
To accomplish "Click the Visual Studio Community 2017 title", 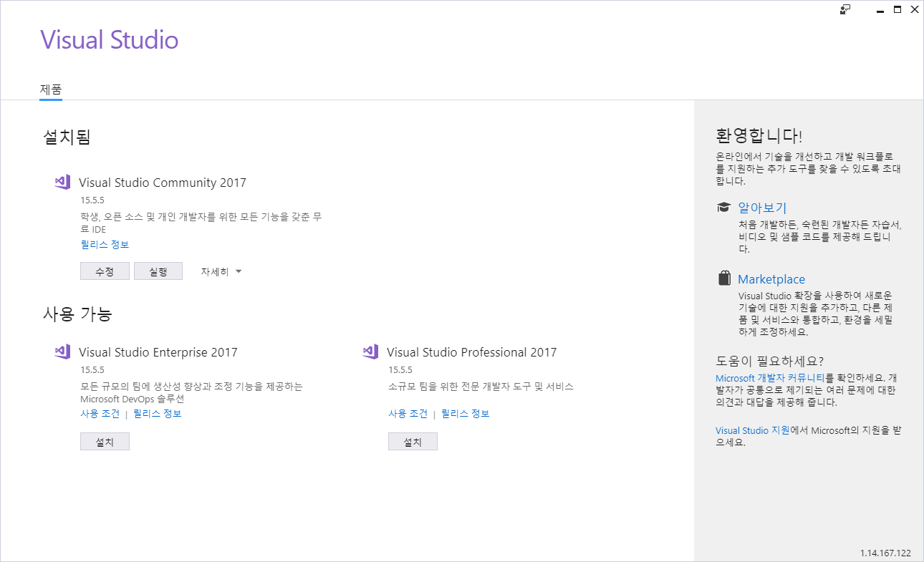I will click(x=163, y=183).
